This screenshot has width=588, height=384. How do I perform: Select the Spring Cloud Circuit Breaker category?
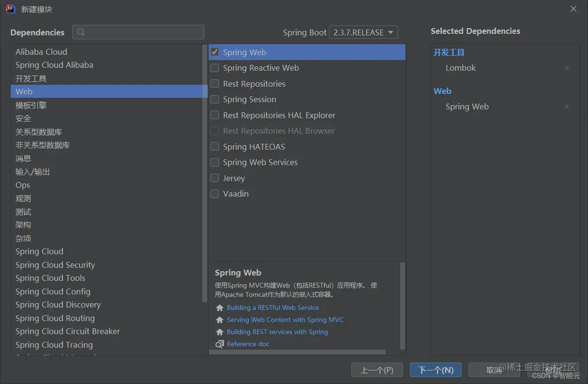pos(106,331)
